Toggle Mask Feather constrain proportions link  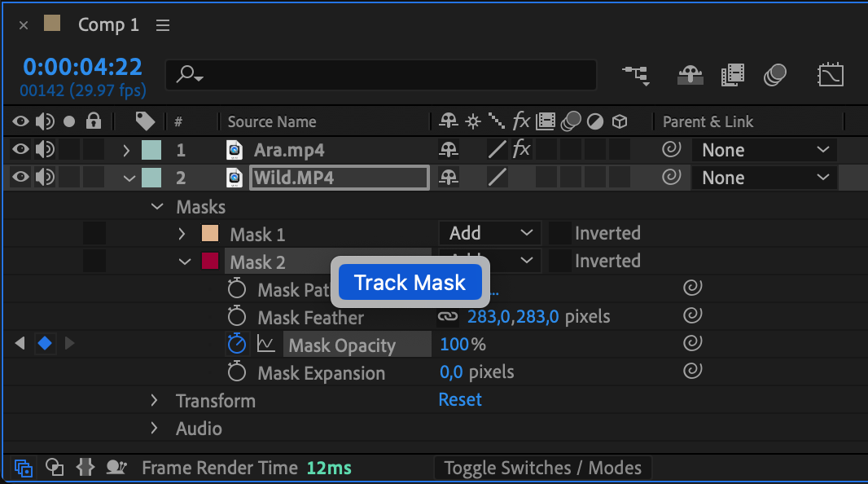tap(448, 317)
